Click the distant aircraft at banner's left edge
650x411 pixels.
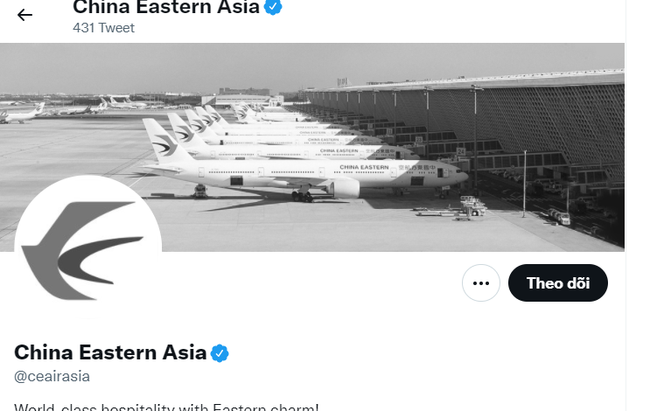point(20,112)
